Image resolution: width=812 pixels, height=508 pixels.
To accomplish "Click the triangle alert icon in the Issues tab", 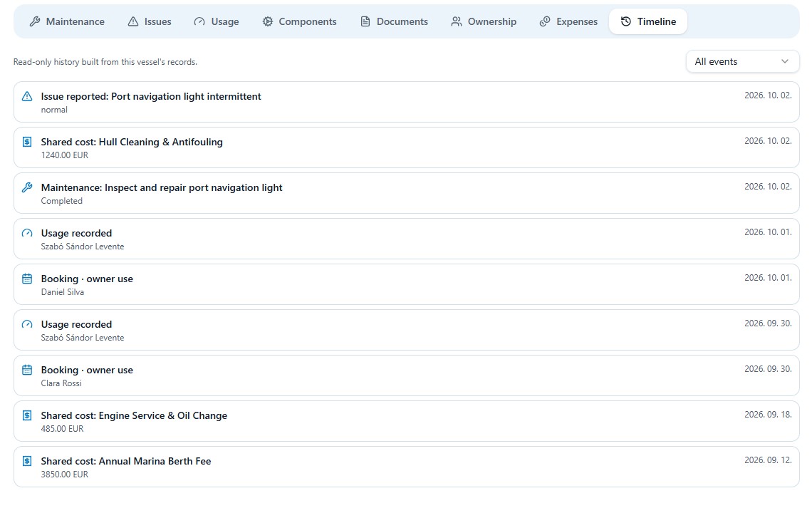I will [x=133, y=21].
